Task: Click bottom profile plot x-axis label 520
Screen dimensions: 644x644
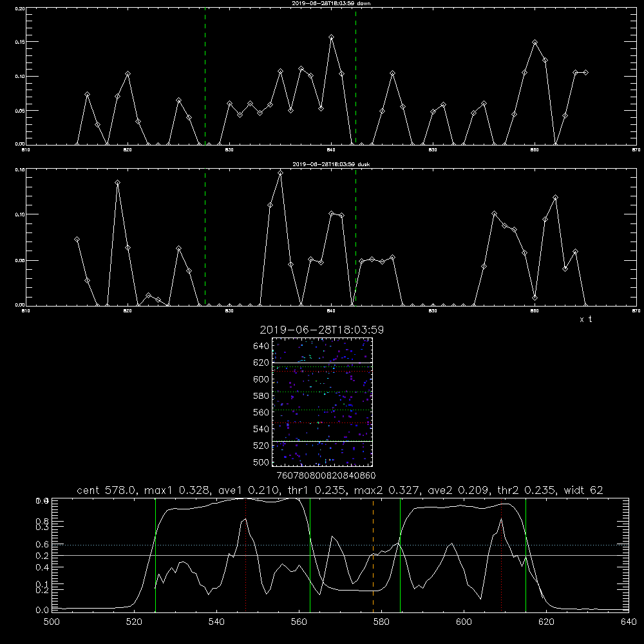Action: pos(134,622)
